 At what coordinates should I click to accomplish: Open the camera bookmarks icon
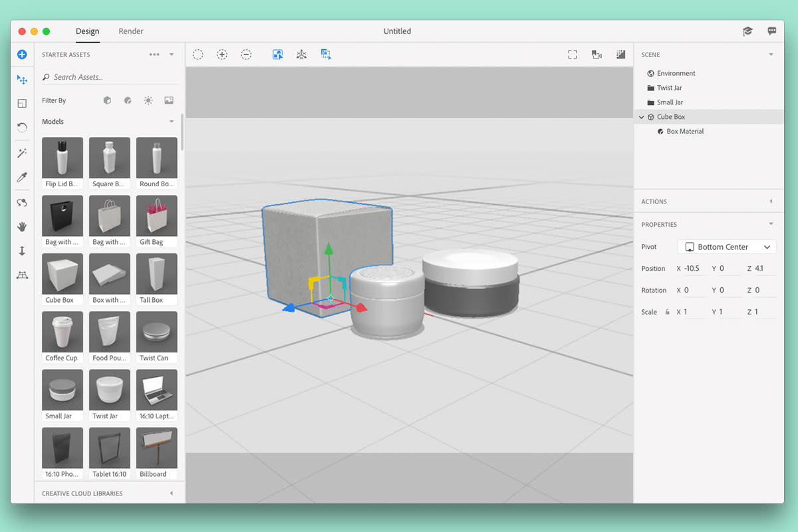(x=597, y=55)
